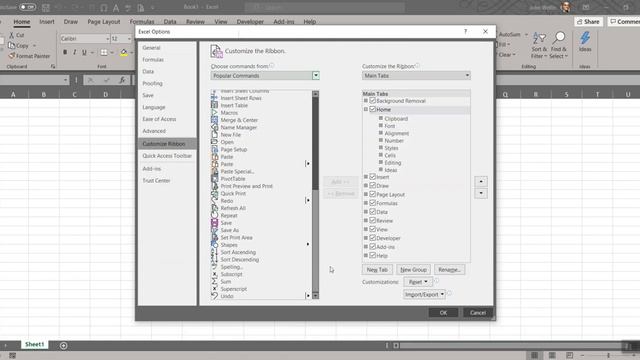Click the Sort & Filter ribbon icon
Image resolution: width=640 pixels, height=360 pixels.
tap(539, 38)
